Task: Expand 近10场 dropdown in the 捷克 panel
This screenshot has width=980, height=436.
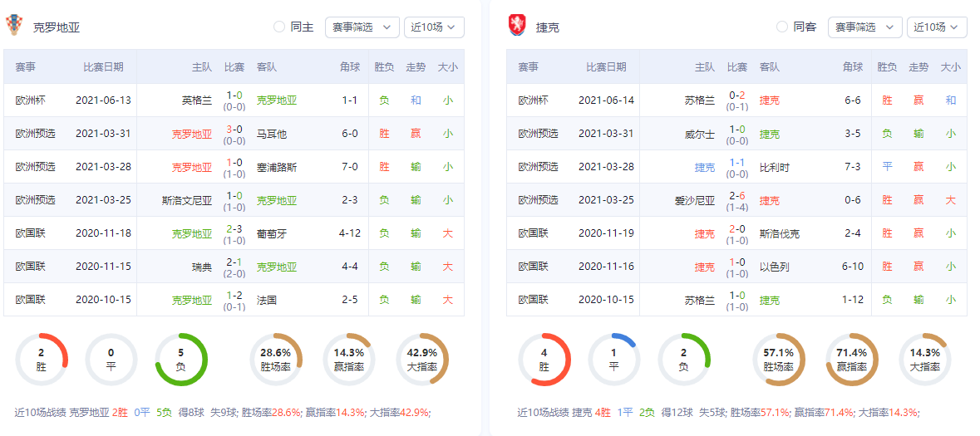Action: click(936, 27)
